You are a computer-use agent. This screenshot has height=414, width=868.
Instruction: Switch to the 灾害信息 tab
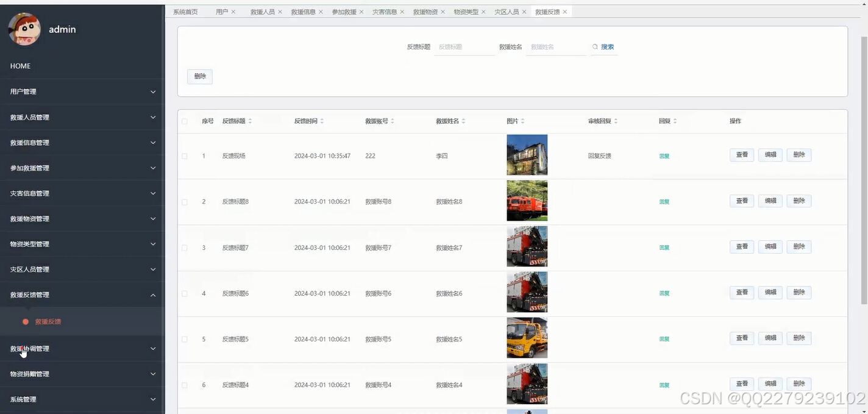click(385, 11)
